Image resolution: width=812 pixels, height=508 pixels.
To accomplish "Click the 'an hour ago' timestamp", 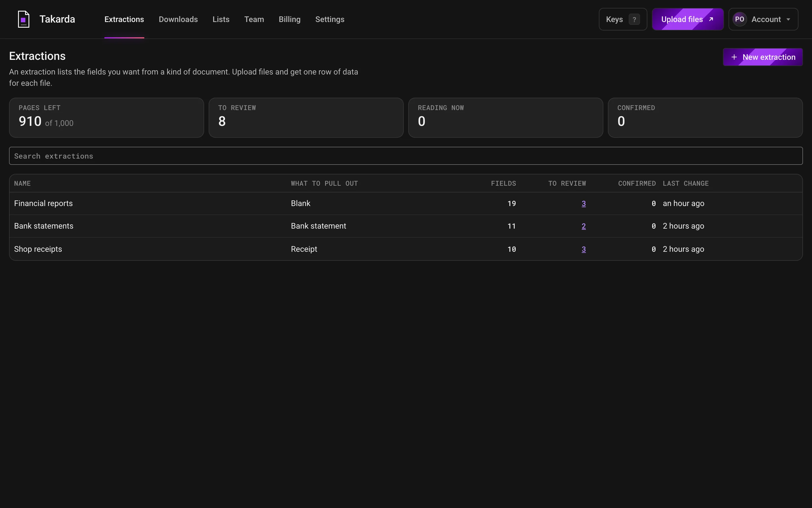I will 683,203.
